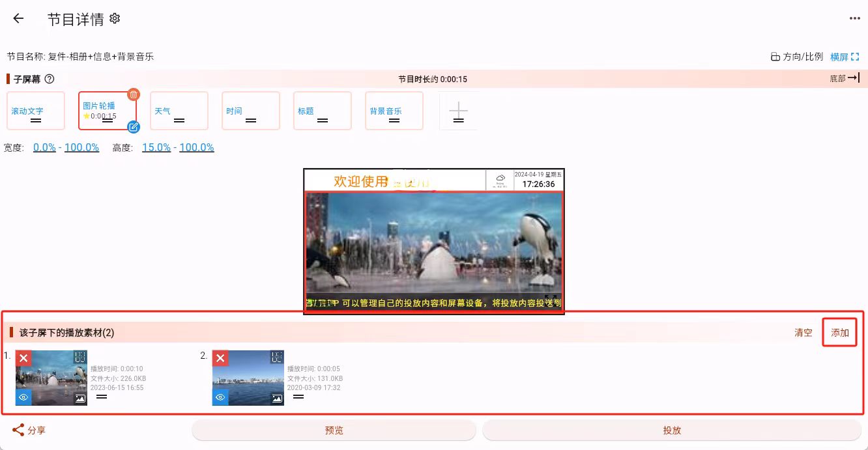
Task: Toggle preview eye on the first playback material
Action: click(x=23, y=397)
